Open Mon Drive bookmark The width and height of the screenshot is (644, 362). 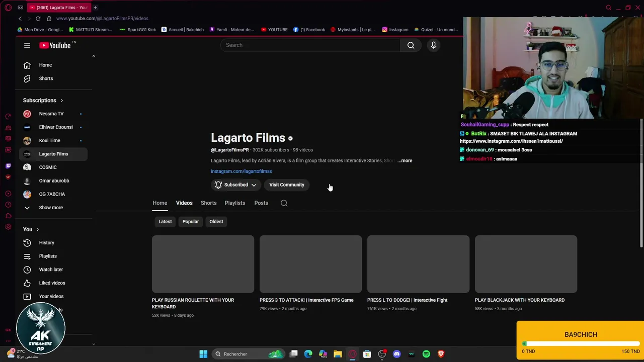(40, 30)
